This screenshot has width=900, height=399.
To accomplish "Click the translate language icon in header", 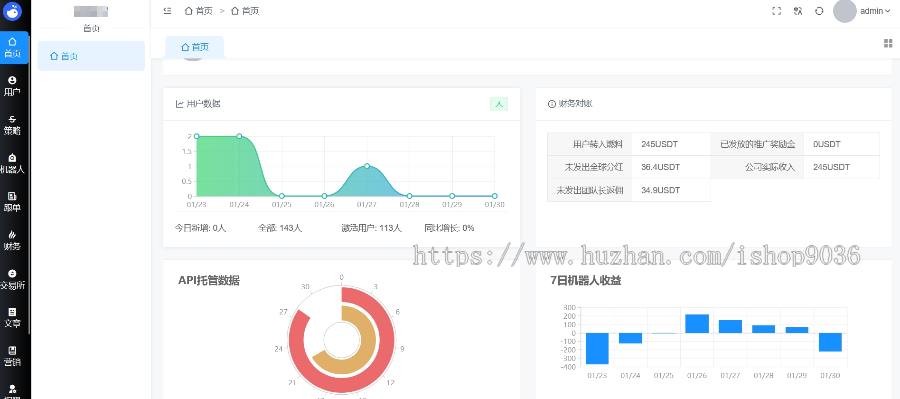I will 798,11.
